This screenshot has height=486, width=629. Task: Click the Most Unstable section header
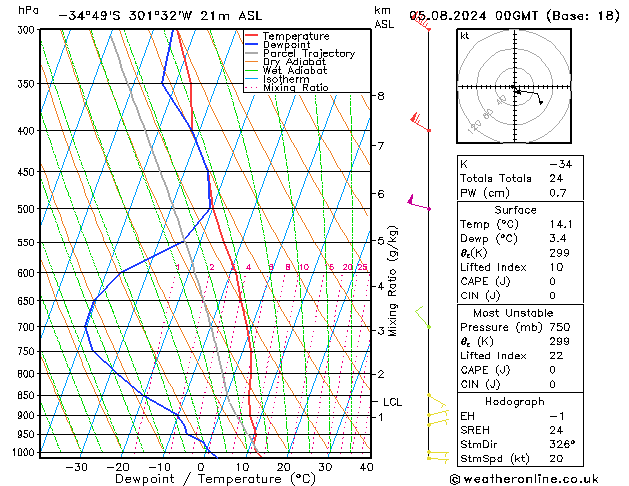[x=513, y=313]
